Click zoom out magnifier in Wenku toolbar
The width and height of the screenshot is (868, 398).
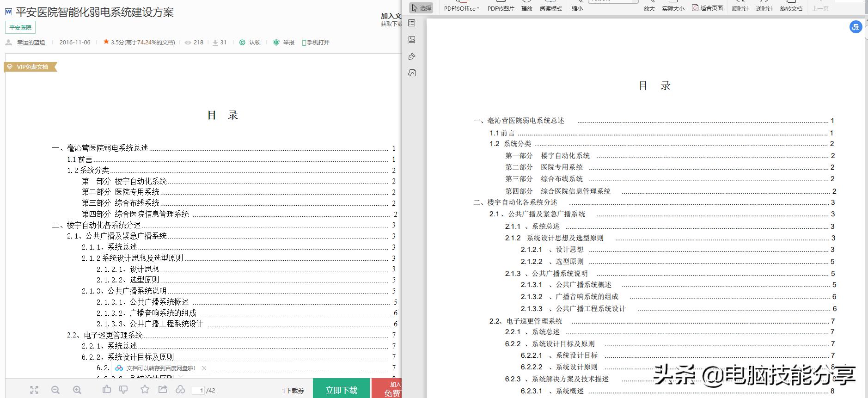(x=55, y=390)
